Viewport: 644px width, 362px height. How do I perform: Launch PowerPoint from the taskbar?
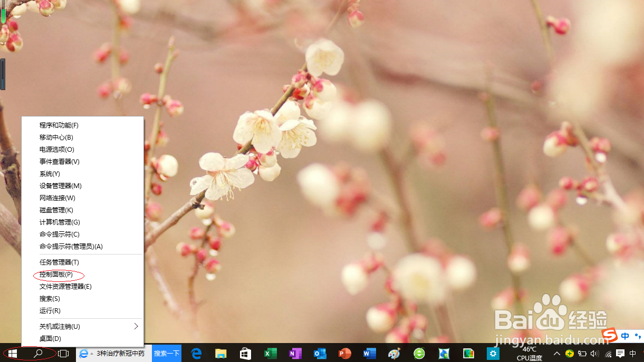tap(344, 354)
